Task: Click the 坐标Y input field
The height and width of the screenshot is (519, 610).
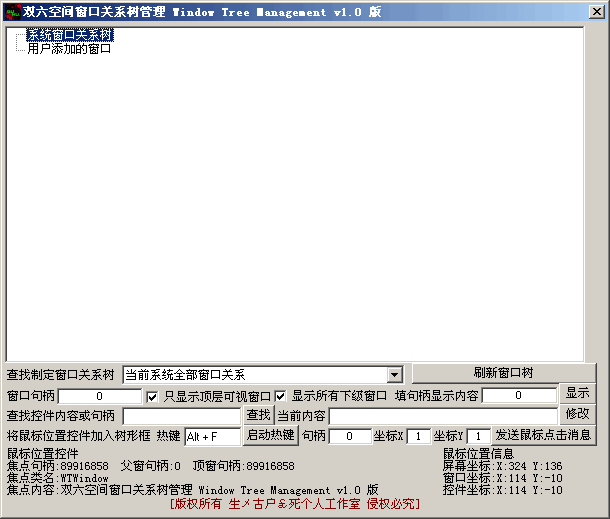Action: click(x=478, y=436)
